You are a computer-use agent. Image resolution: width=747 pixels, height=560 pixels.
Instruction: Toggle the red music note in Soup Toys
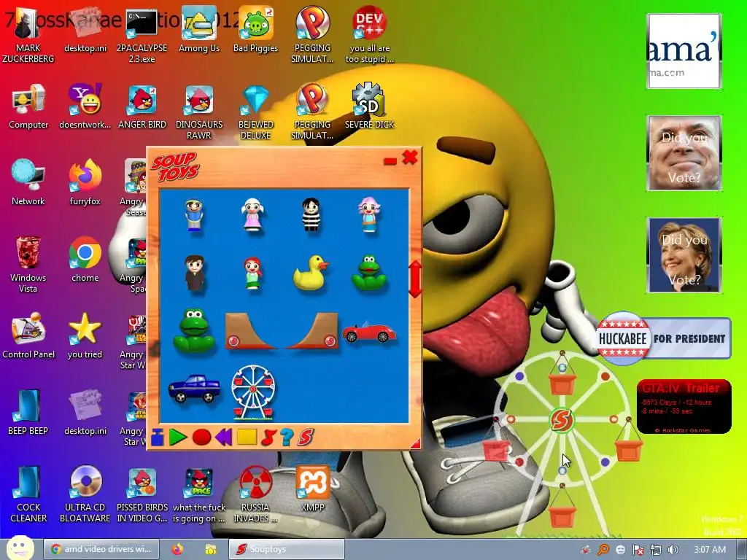click(268, 437)
